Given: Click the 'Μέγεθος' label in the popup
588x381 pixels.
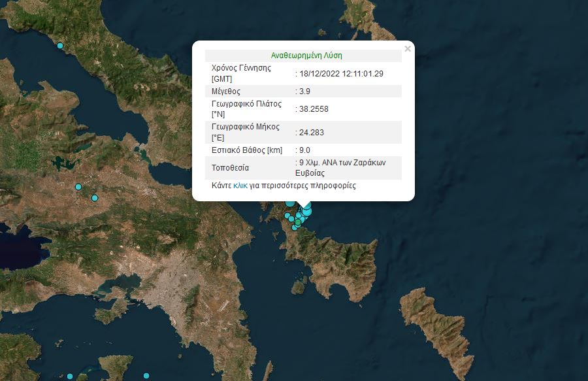Looking at the screenshot, I should (226, 91).
